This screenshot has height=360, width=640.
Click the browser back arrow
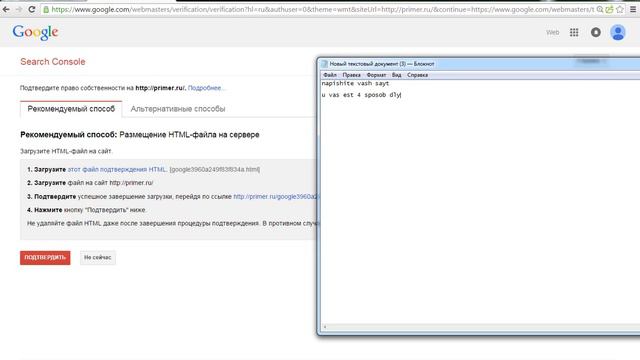click(x=6, y=9)
